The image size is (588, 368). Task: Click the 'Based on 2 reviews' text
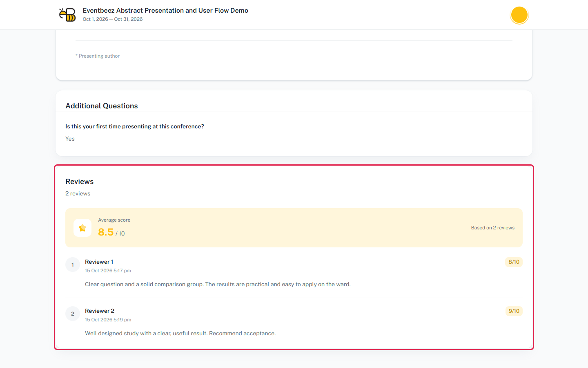493,228
